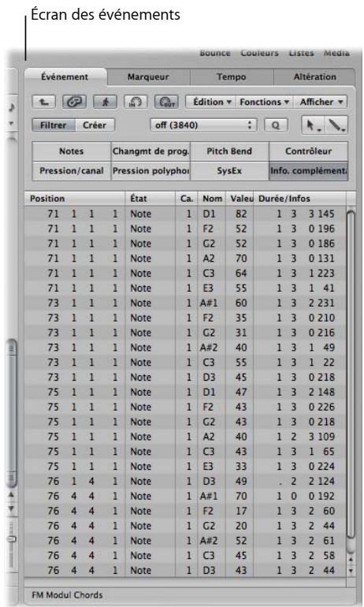Click Couleurs in the top toolbar
The image size is (364, 607).
point(259,53)
